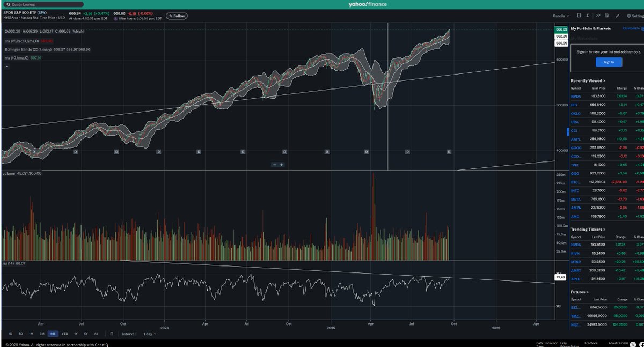Zoom in chart with plus button
Viewport: 644px width, 347px height.
tap(281, 165)
